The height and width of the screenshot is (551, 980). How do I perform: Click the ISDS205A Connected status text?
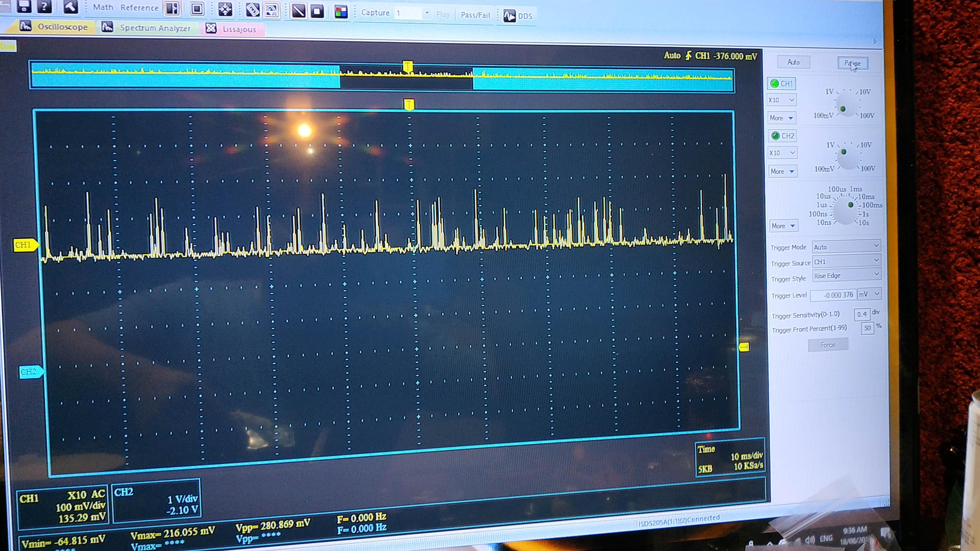[x=678, y=521]
